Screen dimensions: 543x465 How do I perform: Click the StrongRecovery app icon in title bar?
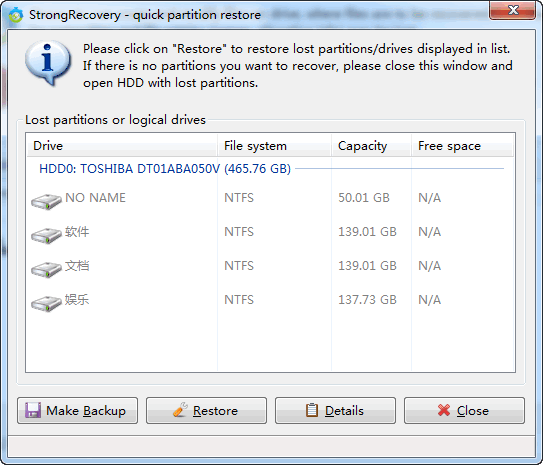pyautogui.click(x=16, y=15)
